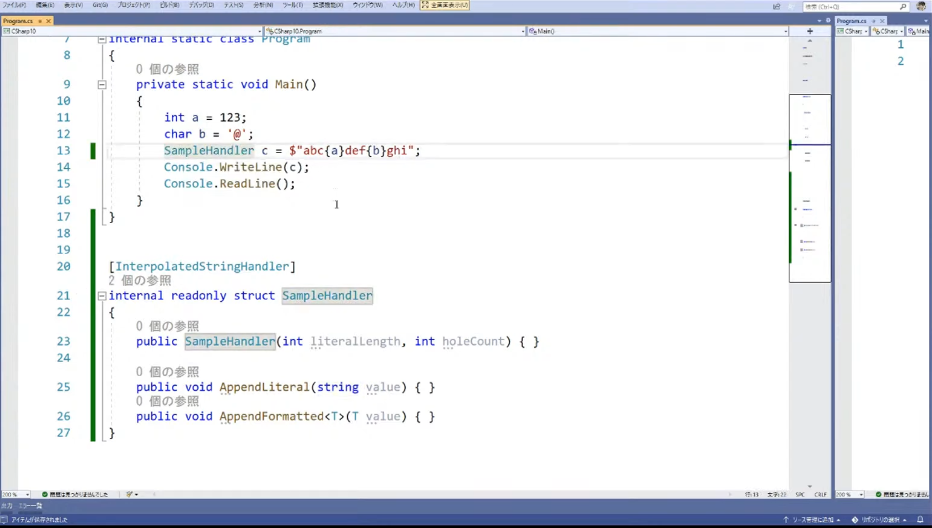Open the ヘルプ(H) menu
Viewport: 932px width, 528px height.
point(404,5)
